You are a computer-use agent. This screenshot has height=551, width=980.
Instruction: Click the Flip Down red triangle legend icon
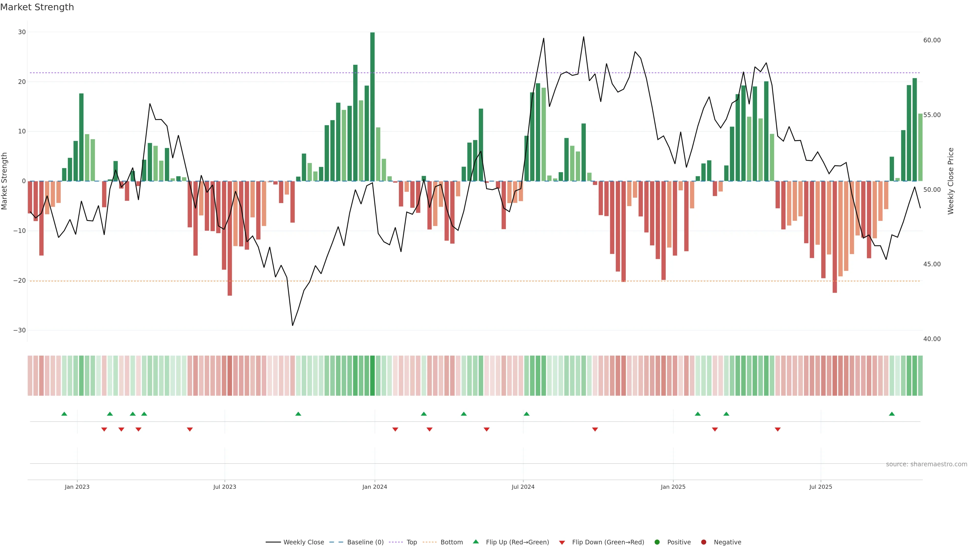562,543
